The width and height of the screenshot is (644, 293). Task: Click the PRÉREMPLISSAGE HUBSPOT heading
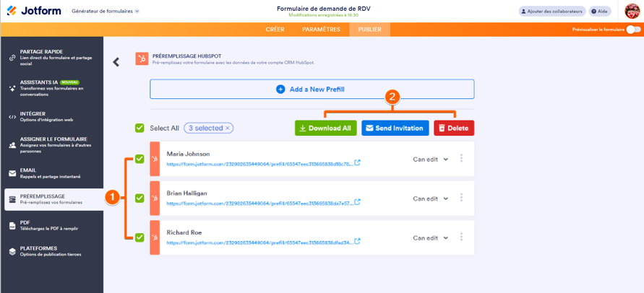(x=187, y=56)
